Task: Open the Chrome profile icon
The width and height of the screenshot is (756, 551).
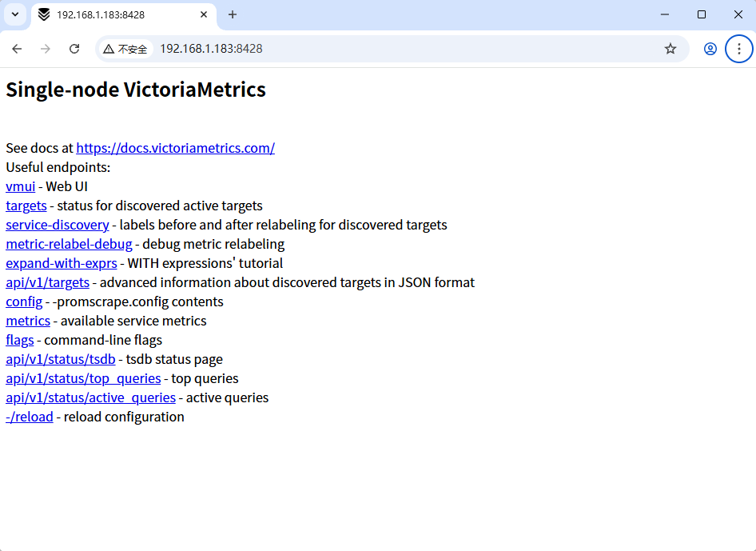Action: coord(710,49)
